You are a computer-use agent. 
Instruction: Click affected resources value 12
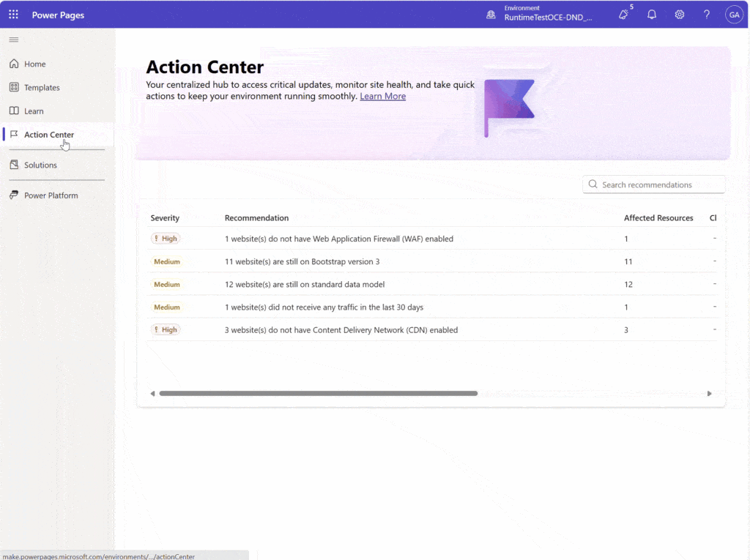[628, 284]
